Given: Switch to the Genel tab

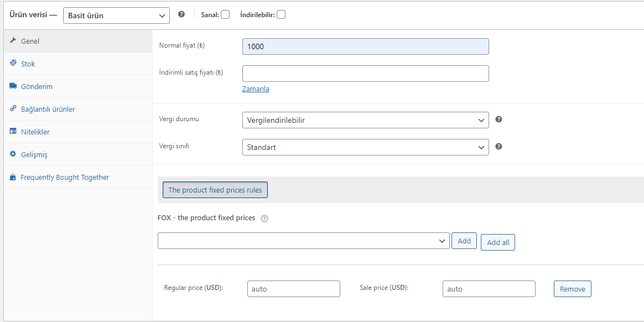Looking at the screenshot, I should pos(78,41).
